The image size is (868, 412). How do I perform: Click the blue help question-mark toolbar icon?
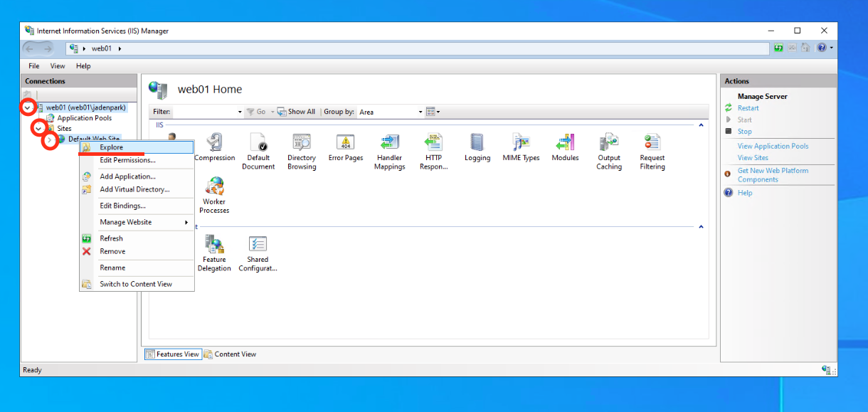pos(821,48)
